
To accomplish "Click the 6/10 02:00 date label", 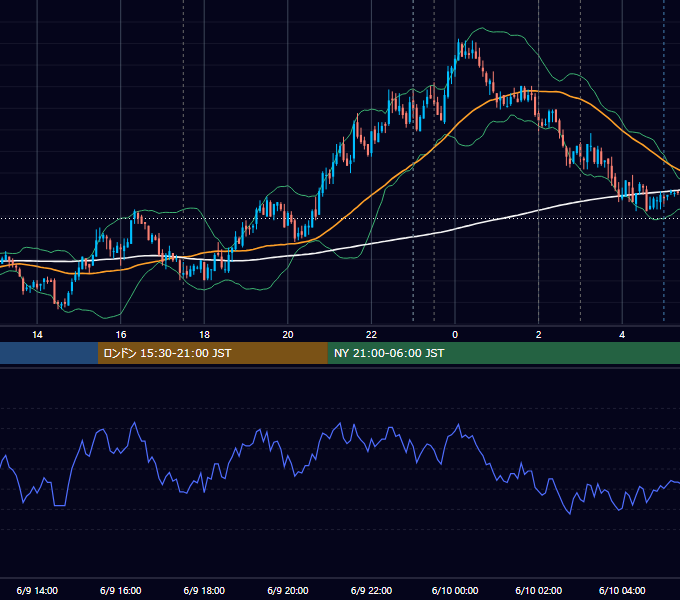I will pos(539,590).
